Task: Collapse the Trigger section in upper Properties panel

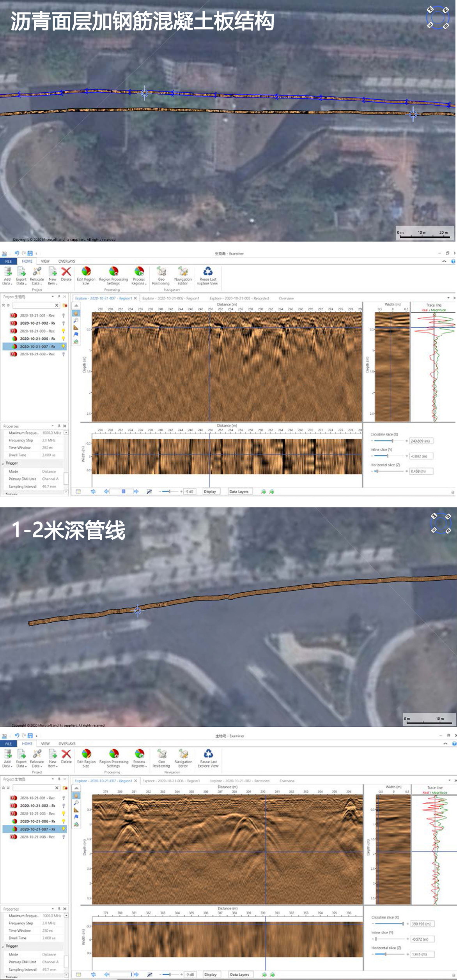Action: pos(4,463)
